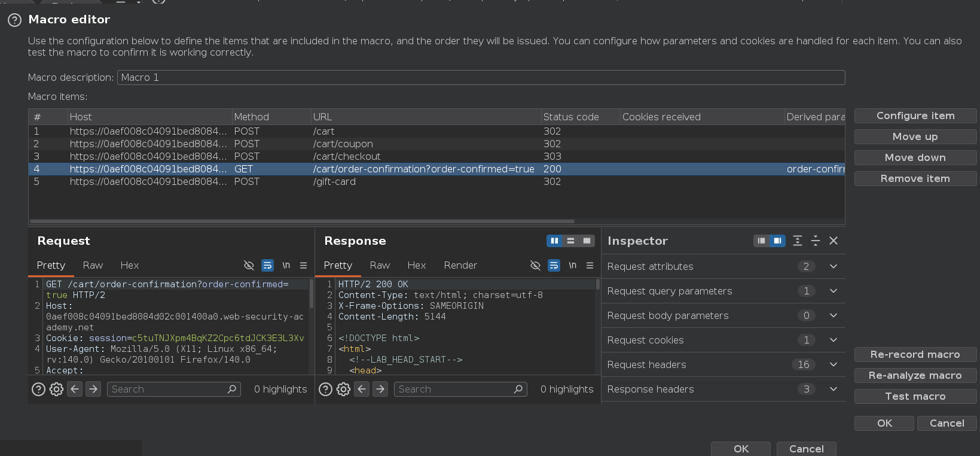Go to previous match in Request search
The width and height of the screenshot is (980, 456).
click(75, 389)
